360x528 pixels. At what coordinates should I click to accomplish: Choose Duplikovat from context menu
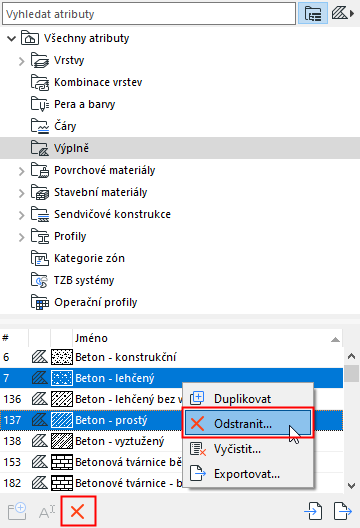click(x=248, y=398)
